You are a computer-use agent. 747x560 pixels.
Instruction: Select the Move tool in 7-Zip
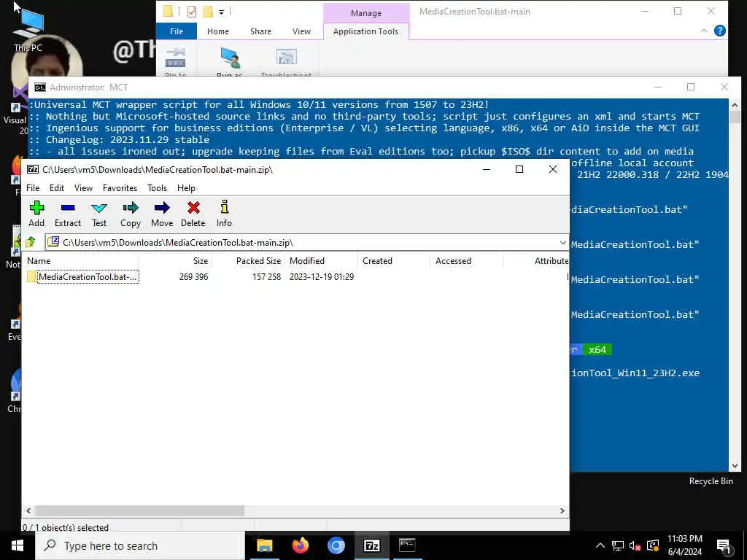(162, 214)
